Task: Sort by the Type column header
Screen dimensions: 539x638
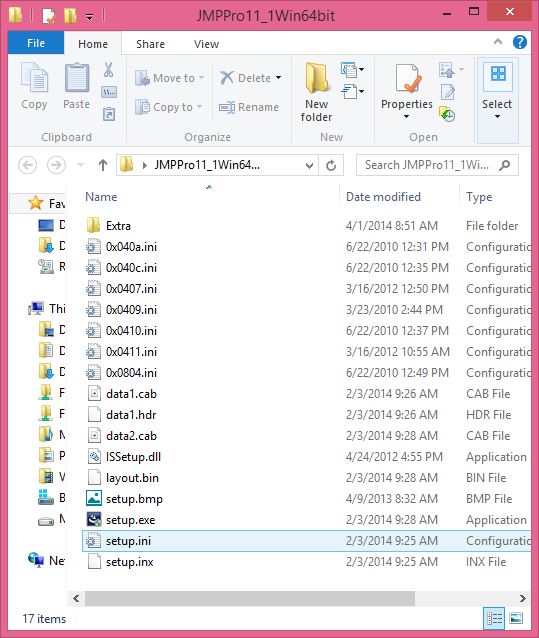Action: click(x=479, y=197)
